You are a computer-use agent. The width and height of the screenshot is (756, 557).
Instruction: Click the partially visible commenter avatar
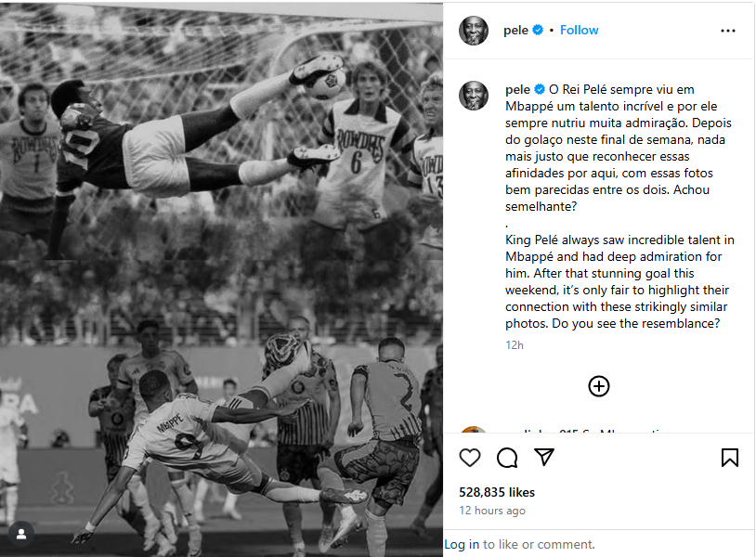pyautogui.click(x=474, y=432)
